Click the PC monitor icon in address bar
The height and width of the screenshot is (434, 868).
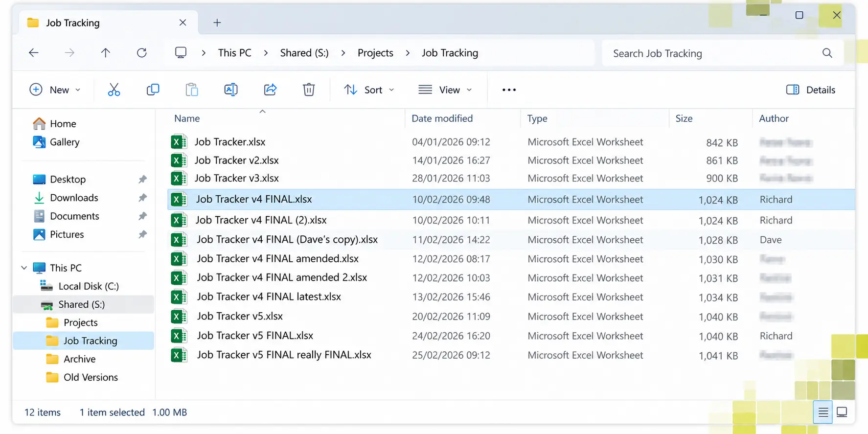point(181,53)
